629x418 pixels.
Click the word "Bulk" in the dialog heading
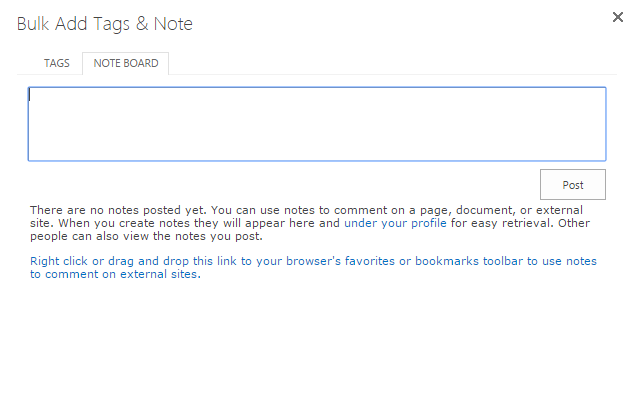tap(33, 24)
